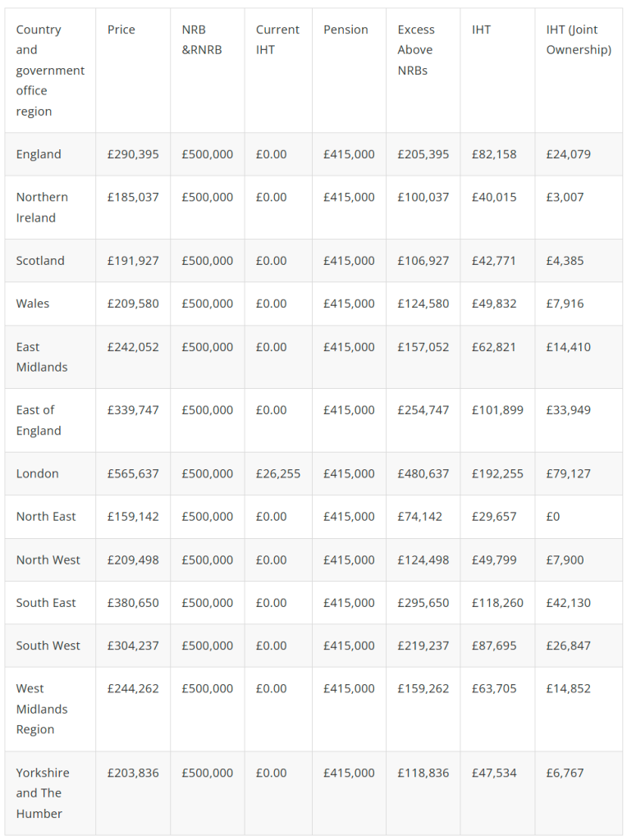Screen dimensions: 627x840
Task: Select London's current IHT £26,255
Action: pos(278,473)
